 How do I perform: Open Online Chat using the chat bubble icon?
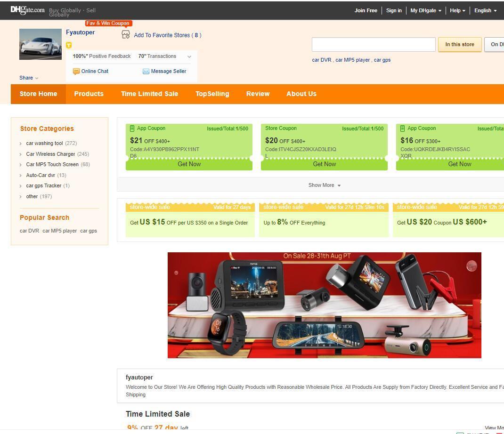pyautogui.click(x=76, y=71)
